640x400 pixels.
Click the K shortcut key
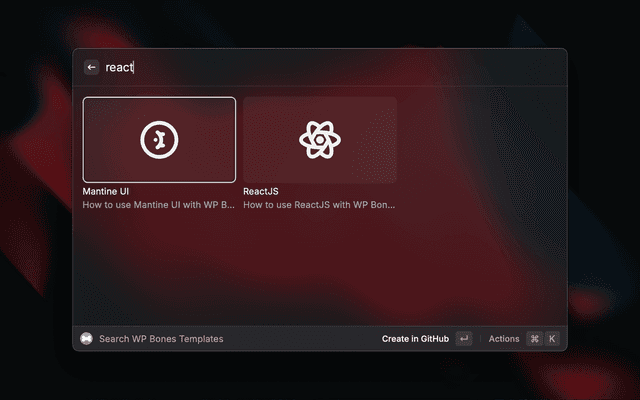pyautogui.click(x=552, y=339)
